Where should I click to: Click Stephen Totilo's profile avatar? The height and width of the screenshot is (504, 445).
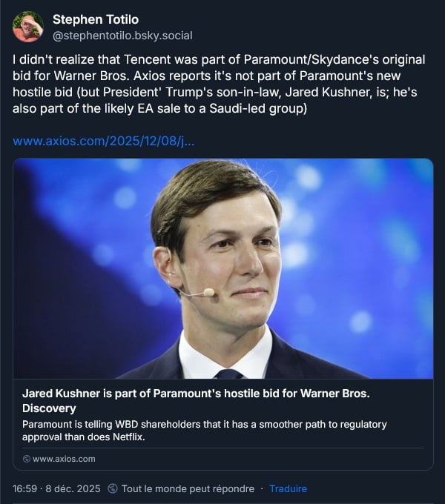click(28, 27)
